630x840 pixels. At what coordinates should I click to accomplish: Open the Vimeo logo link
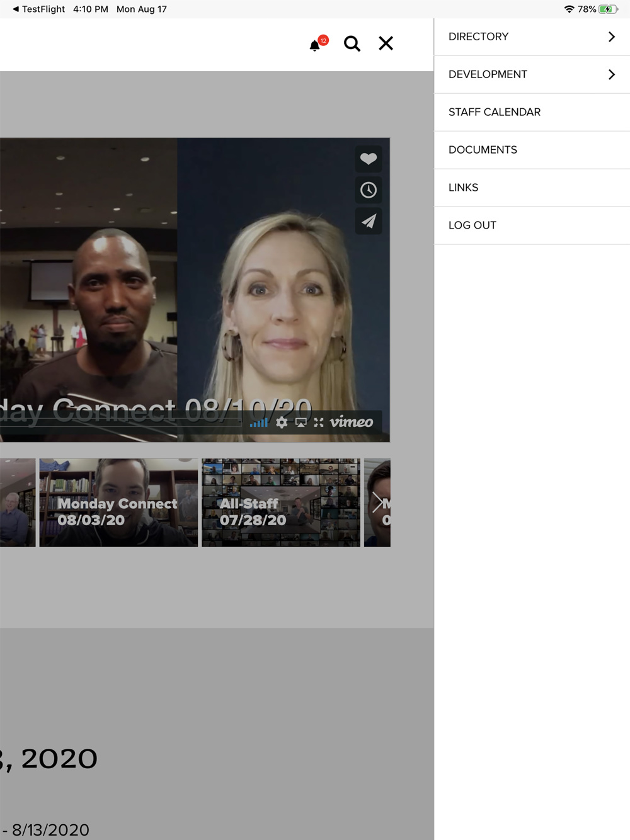tap(352, 422)
